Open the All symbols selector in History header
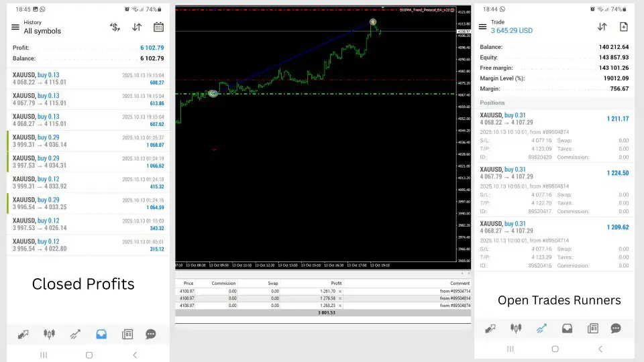 42,32
